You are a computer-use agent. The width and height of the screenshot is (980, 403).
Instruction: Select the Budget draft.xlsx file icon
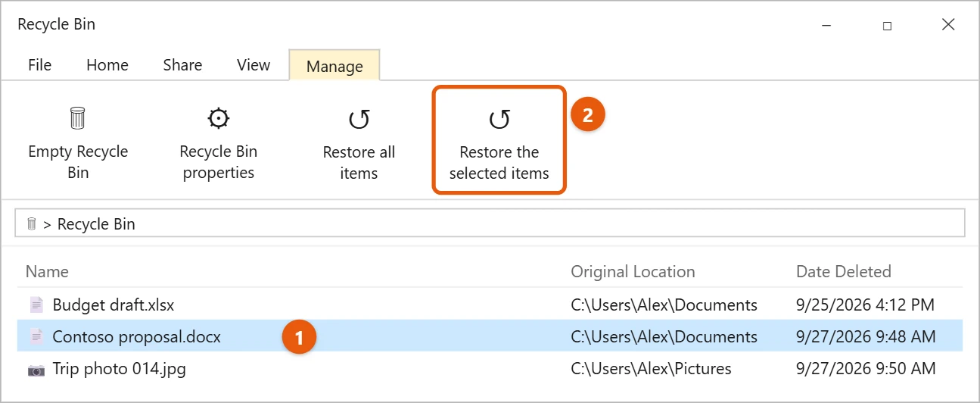tap(36, 305)
